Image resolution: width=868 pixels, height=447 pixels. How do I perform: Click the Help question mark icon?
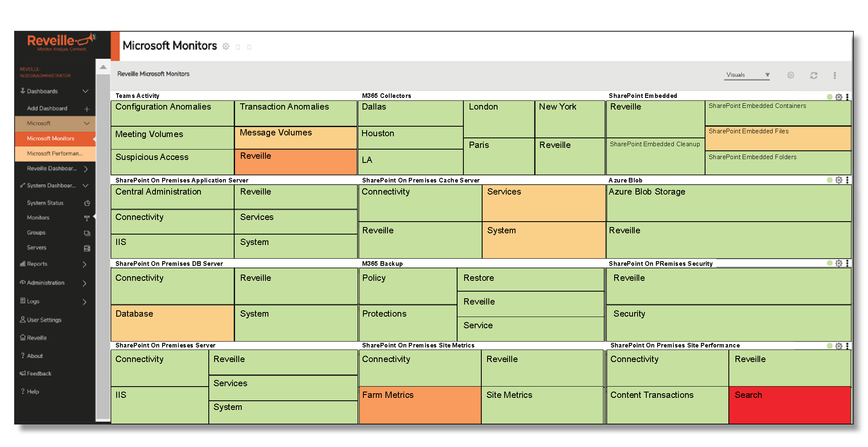[23, 391]
